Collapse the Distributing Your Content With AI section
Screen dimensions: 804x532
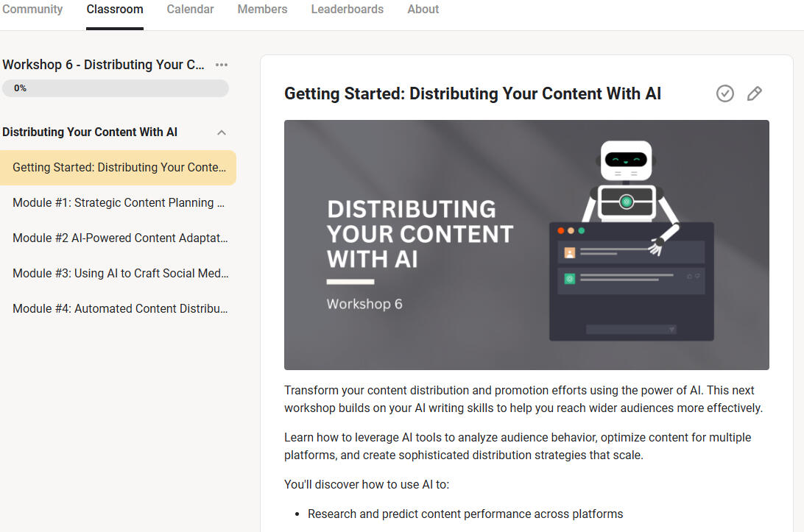point(222,132)
